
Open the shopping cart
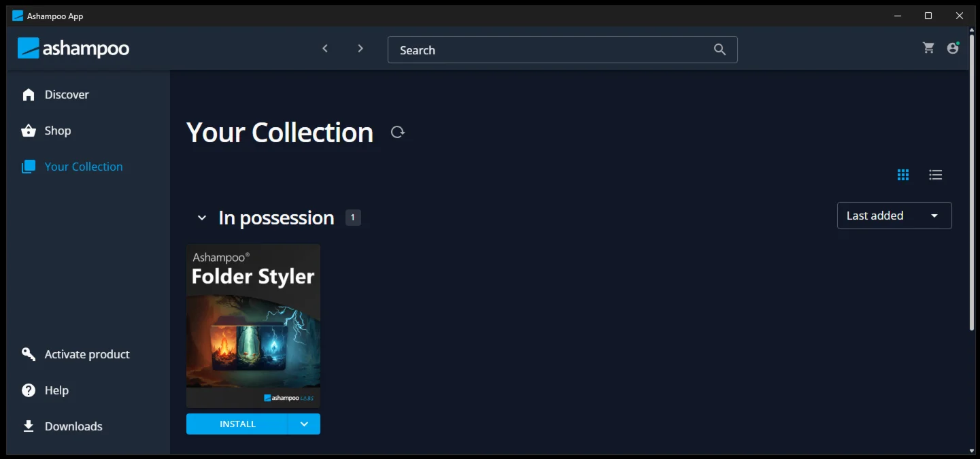point(928,48)
